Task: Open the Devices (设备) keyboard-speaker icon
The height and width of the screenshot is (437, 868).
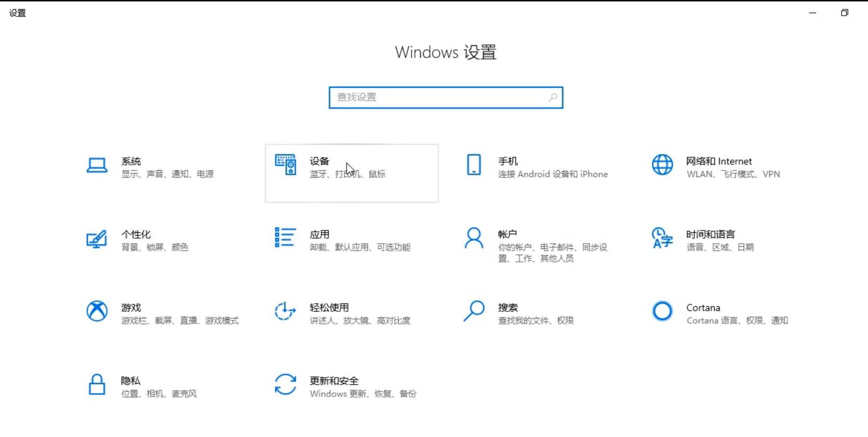Action: pos(285,165)
